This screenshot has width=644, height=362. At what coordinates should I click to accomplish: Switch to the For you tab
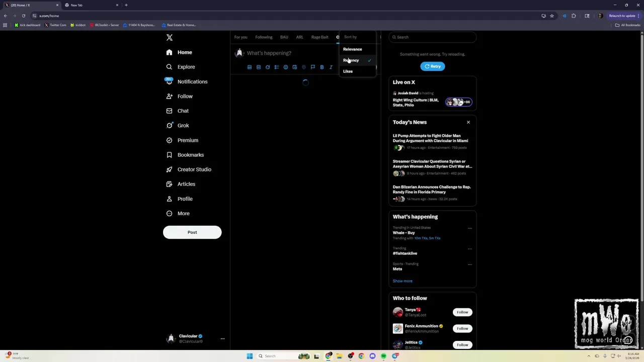240,37
